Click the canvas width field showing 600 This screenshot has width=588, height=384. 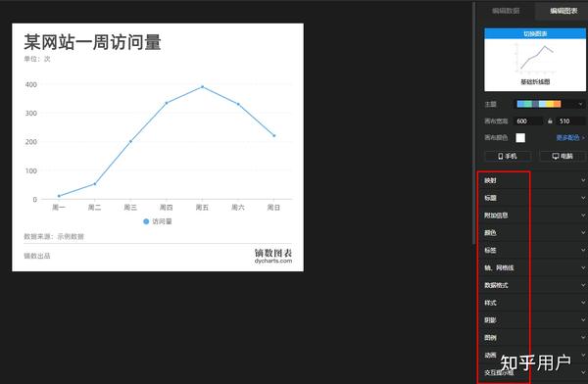pos(529,121)
